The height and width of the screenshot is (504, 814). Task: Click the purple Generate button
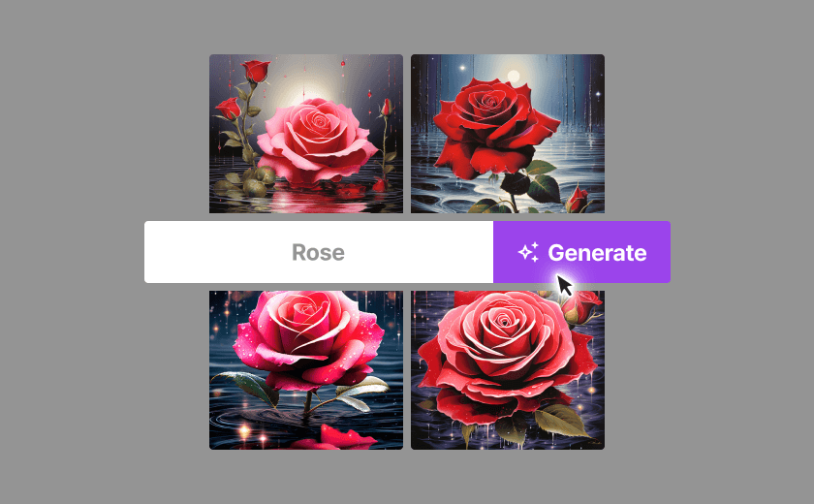pyautogui.click(x=581, y=252)
